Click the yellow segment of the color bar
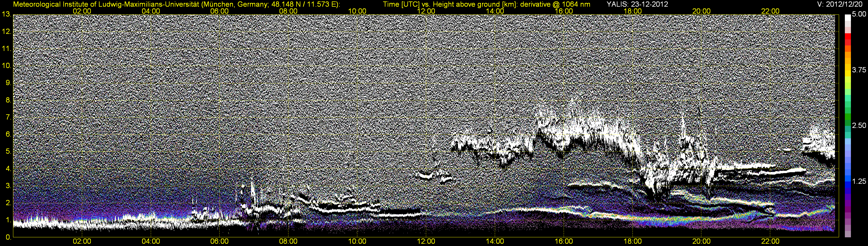868x246 pixels. click(x=847, y=73)
